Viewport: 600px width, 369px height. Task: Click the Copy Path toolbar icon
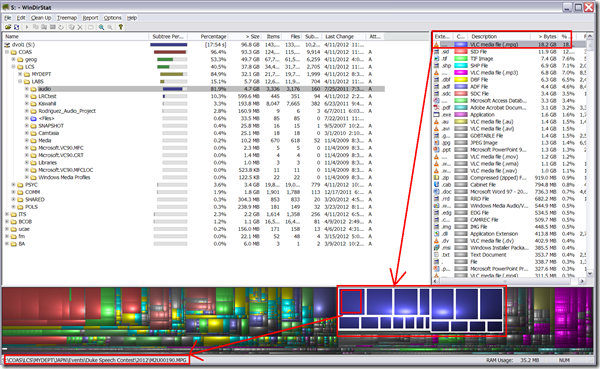(x=36, y=27)
